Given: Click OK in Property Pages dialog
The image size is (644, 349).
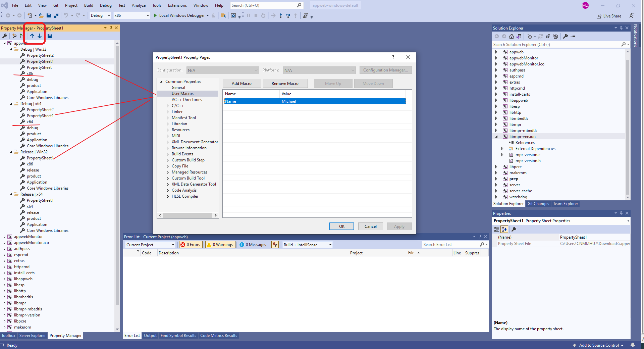Looking at the screenshot, I should [342, 227].
